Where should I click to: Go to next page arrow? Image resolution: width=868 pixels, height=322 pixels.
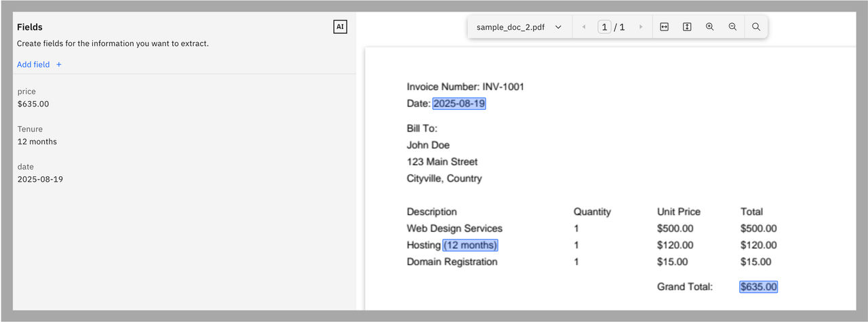point(641,27)
